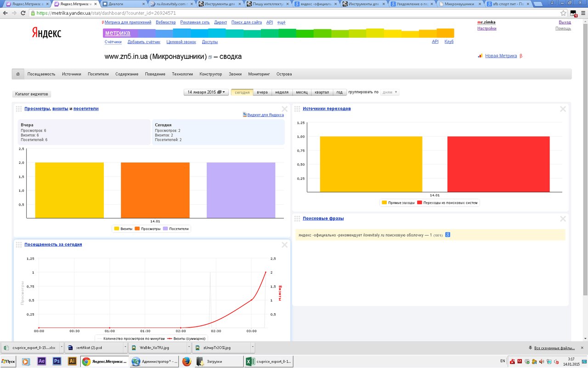The image size is (588, 368).
Task: Select the год period tab
Action: pos(339,92)
